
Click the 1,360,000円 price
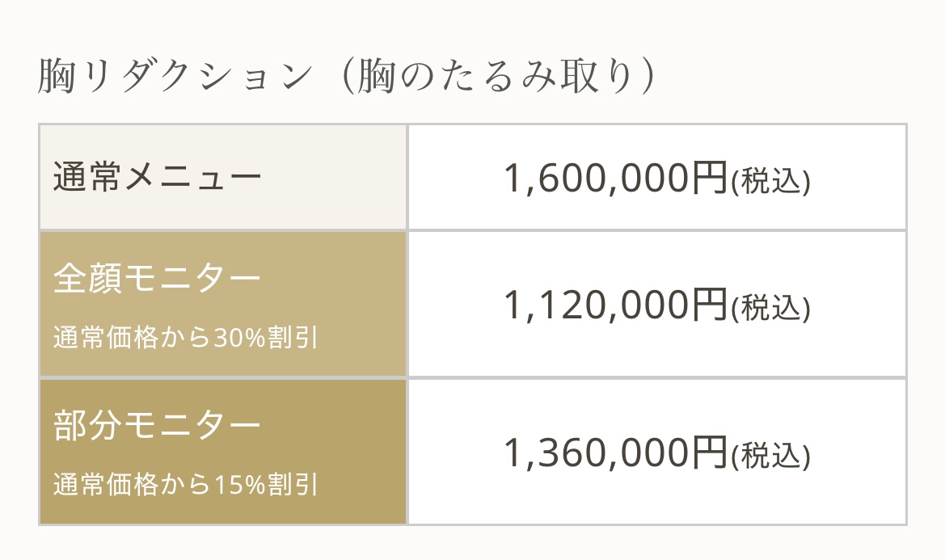(x=615, y=453)
